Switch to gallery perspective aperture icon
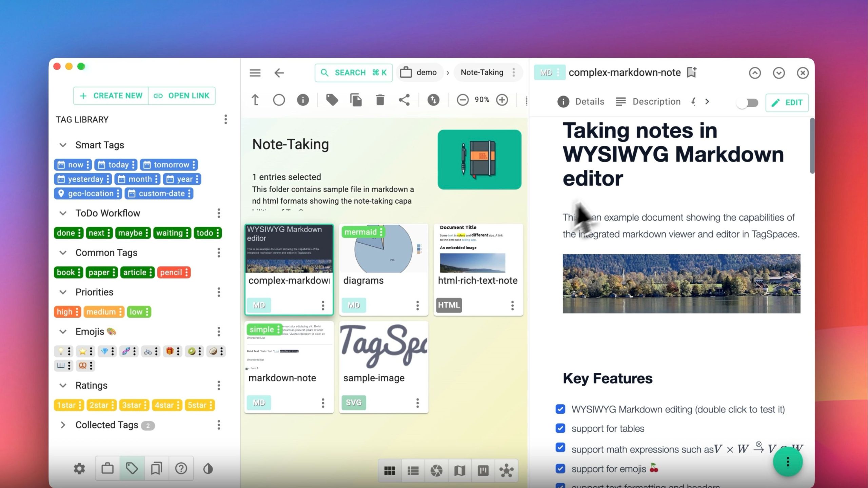868x488 pixels. click(x=436, y=470)
